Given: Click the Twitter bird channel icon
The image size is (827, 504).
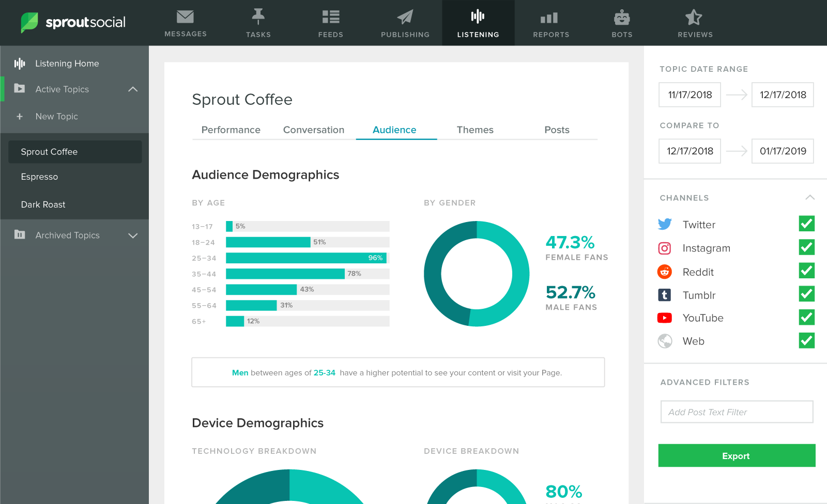Looking at the screenshot, I should click(x=665, y=224).
